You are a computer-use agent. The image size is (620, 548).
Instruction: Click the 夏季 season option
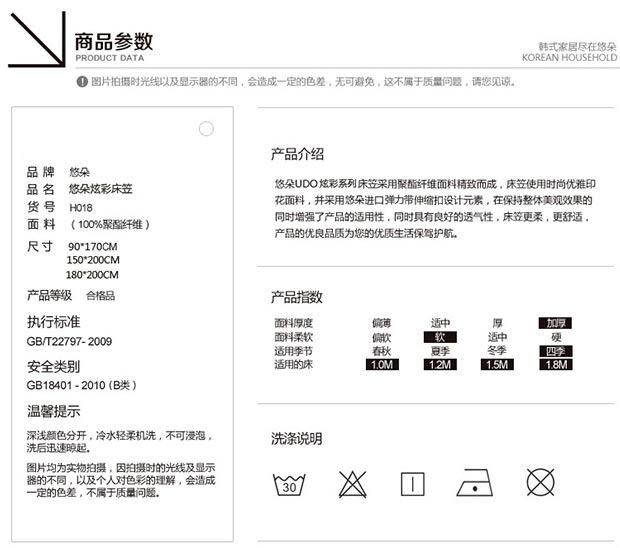pyautogui.click(x=440, y=351)
